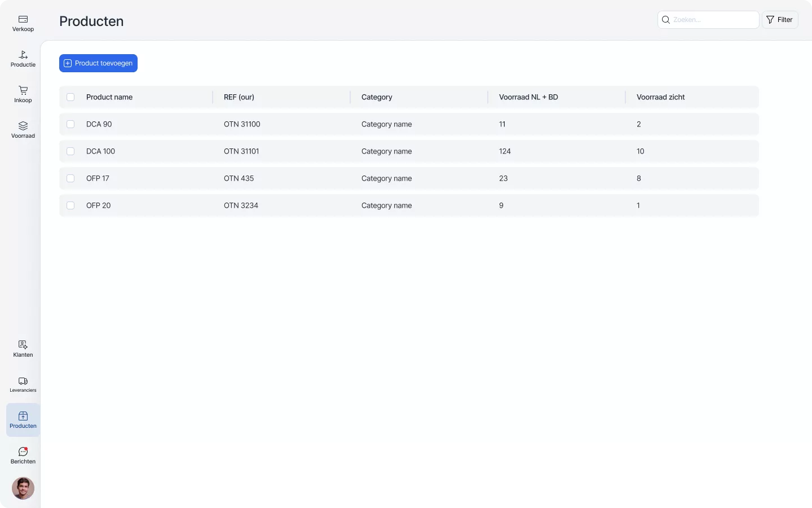The width and height of the screenshot is (812, 508).
Task: Click Category name in DCA 90 row
Action: 387,124
